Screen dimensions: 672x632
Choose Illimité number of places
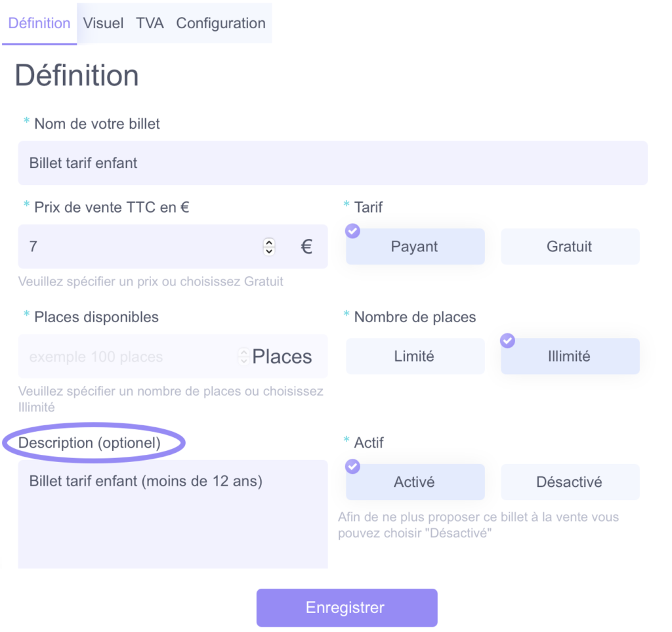(570, 356)
